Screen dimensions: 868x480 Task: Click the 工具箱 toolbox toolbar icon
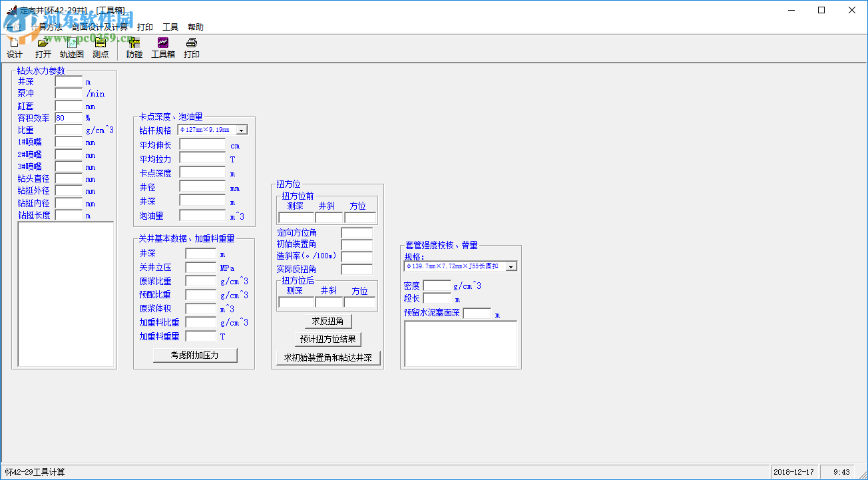(x=163, y=48)
